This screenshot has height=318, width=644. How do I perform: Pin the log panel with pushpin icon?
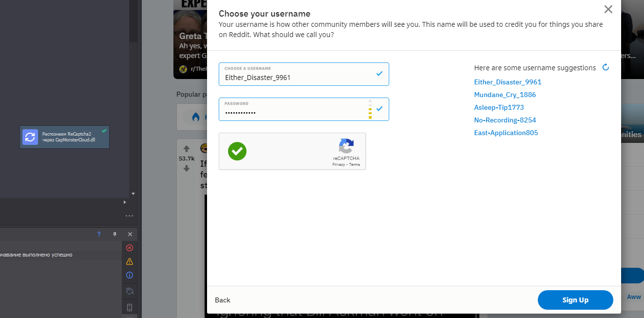pos(115,234)
